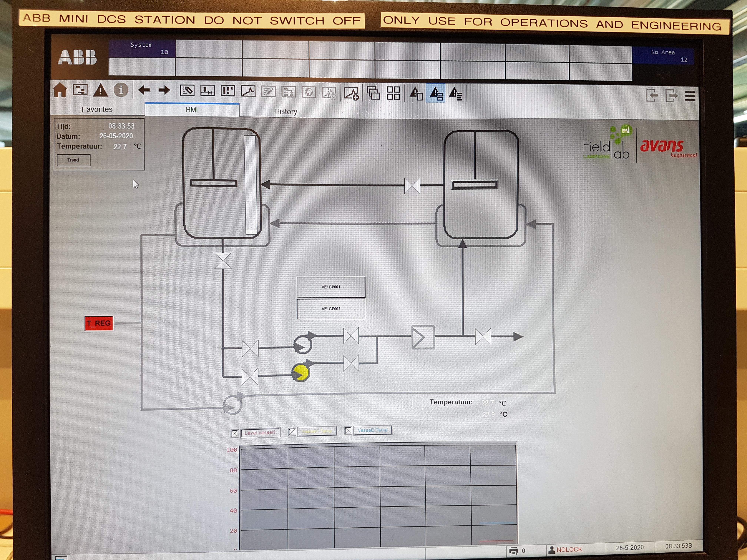Screen dimensions: 747x560
Task: Go forward with the right arrow
Action: (x=164, y=90)
